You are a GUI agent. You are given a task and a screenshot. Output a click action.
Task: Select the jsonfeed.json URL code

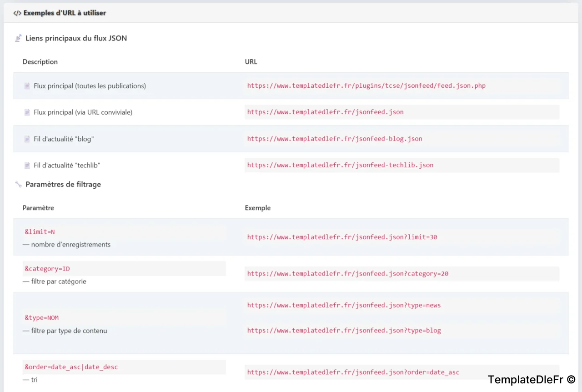tap(326, 112)
